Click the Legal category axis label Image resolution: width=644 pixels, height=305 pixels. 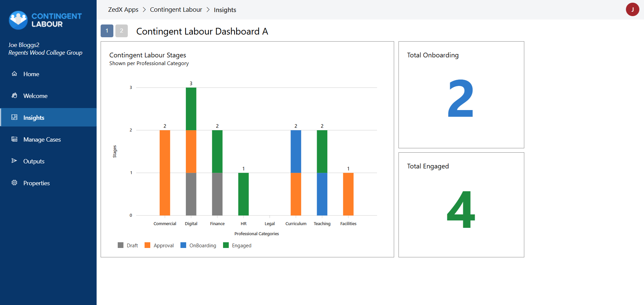click(270, 224)
